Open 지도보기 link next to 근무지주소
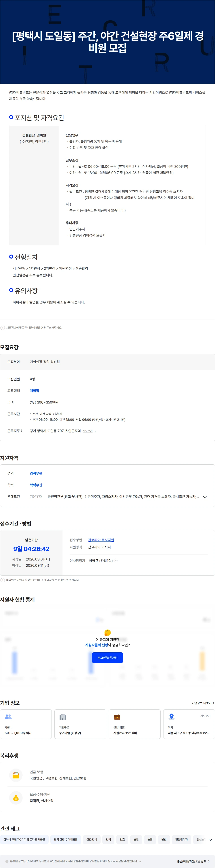Viewport: 215px width, 868px height. pyautogui.click(x=87, y=431)
